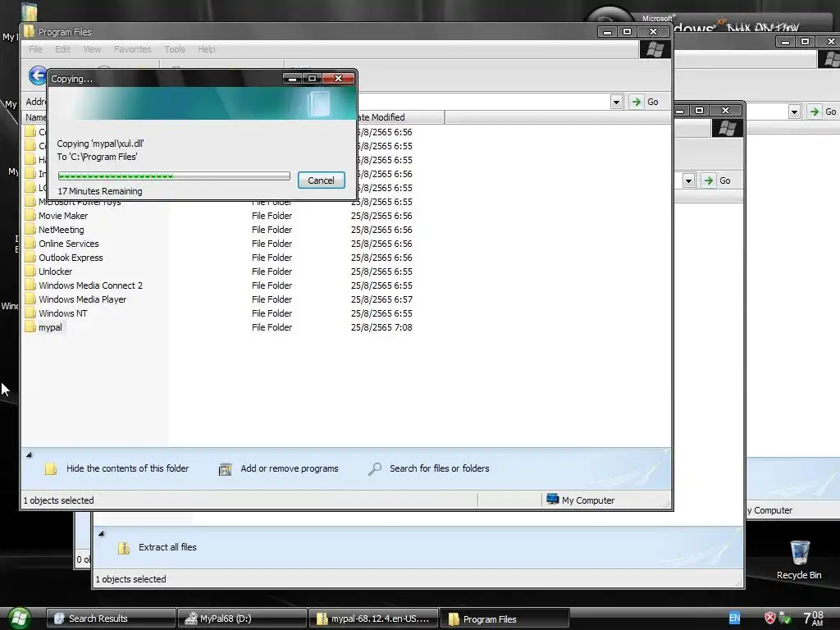Screen dimensions: 840x630
Task: Select the Windows NT folder icon
Action: pyautogui.click(x=30, y=313)
